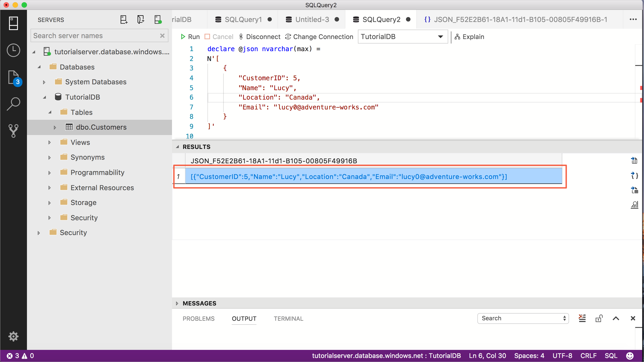This screenshot has width=644, height=362.
Task: Click the Run button to execute query
Action: click(190, 37)
